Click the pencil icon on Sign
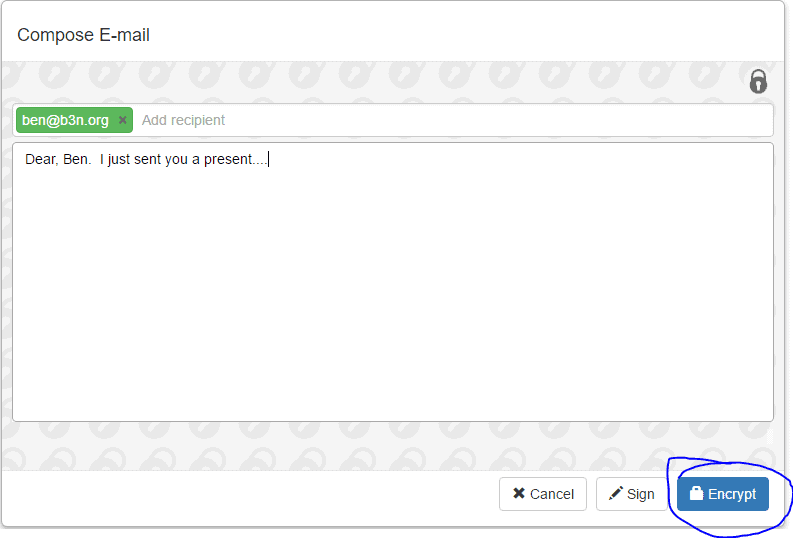793x538 pixels. click(x=615, y=493)
